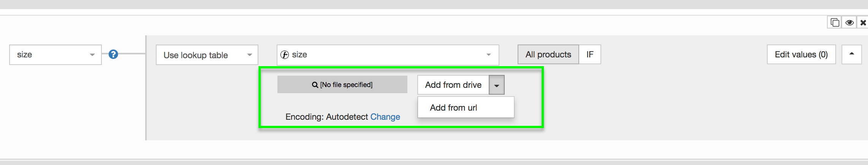
Task: Open the size source field selector
Action: click(388, 55)
